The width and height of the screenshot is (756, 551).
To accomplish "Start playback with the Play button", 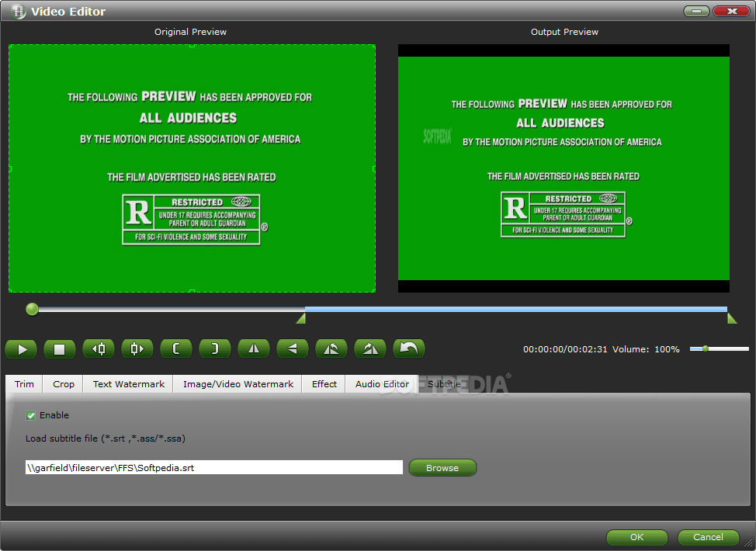I will pos(21,349).
